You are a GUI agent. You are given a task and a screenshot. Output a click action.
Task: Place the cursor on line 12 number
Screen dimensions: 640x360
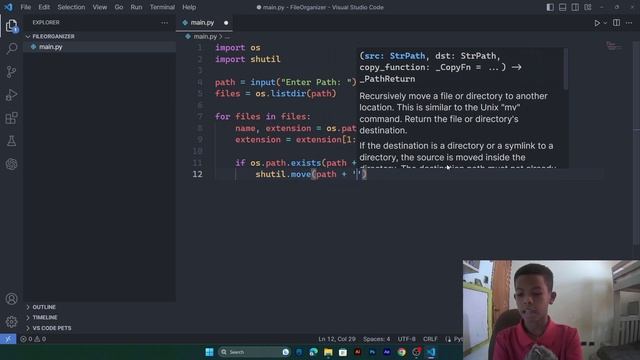point(197,174)
